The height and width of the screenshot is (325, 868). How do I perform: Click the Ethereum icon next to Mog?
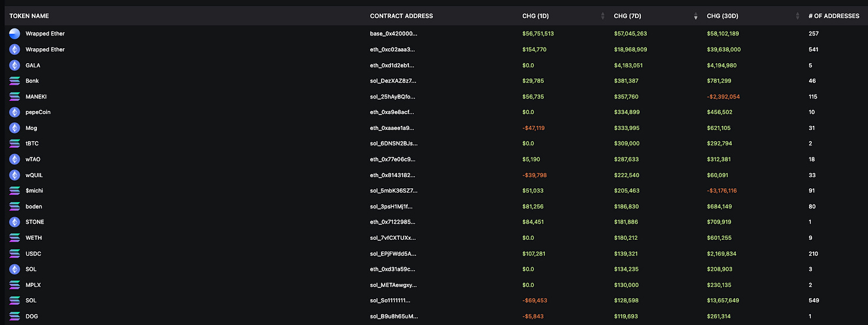point(15,128)
